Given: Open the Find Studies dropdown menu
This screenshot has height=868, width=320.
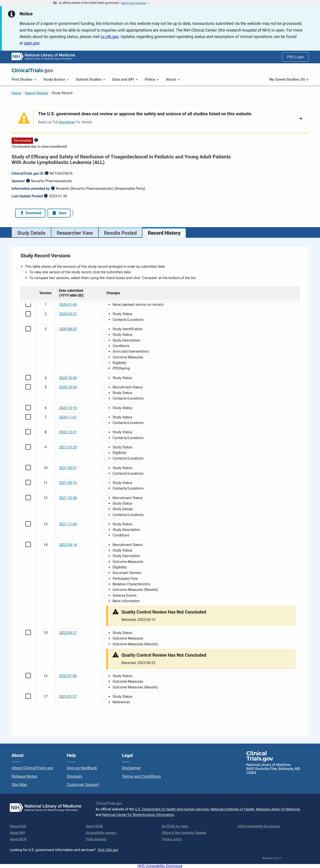Looking at the screenshot, I should pos(24,80).
